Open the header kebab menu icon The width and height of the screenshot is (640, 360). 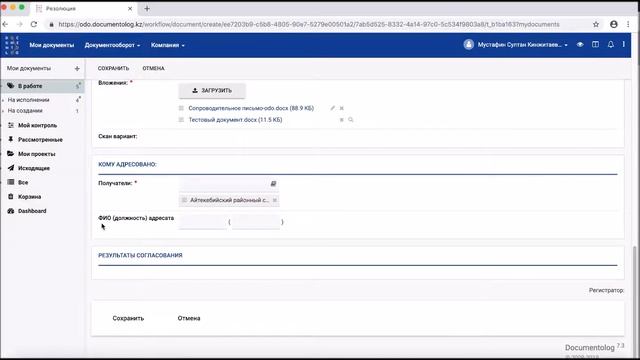point(624,44)
